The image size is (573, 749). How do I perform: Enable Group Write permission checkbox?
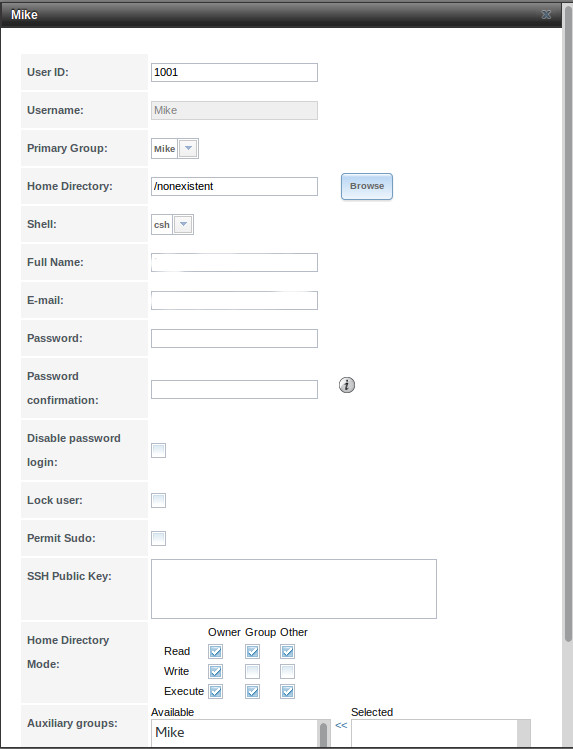[x=253, y=672]
